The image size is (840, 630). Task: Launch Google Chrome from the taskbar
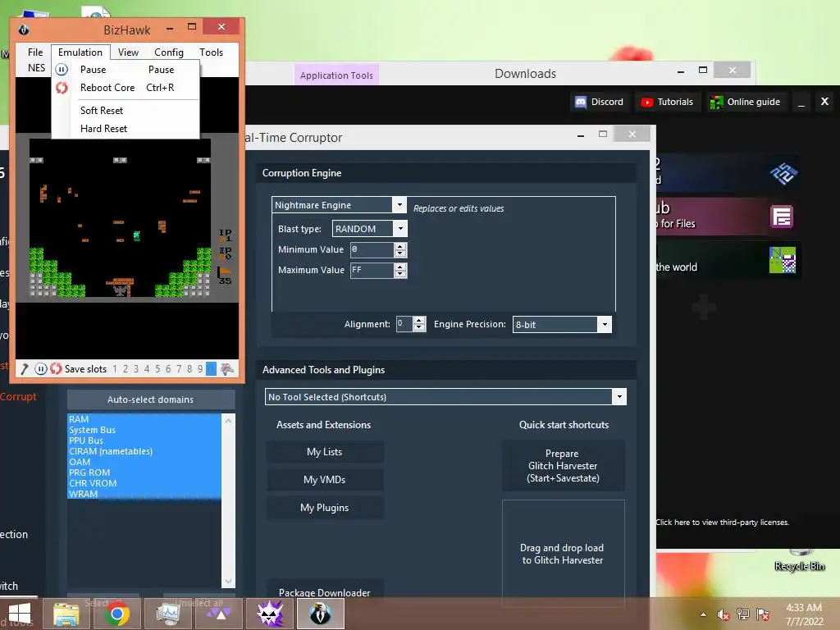pos(116,614)
